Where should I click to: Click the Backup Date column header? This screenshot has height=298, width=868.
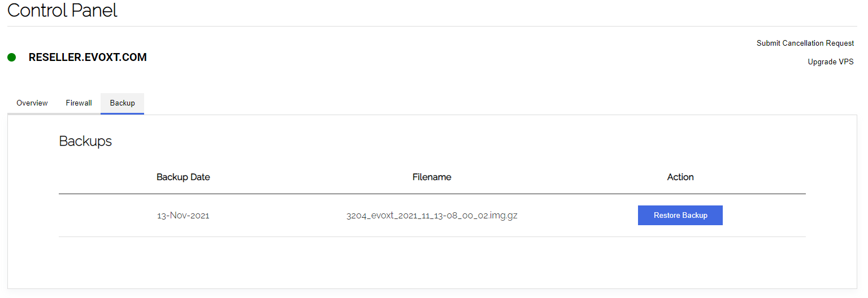click(183, 177)
